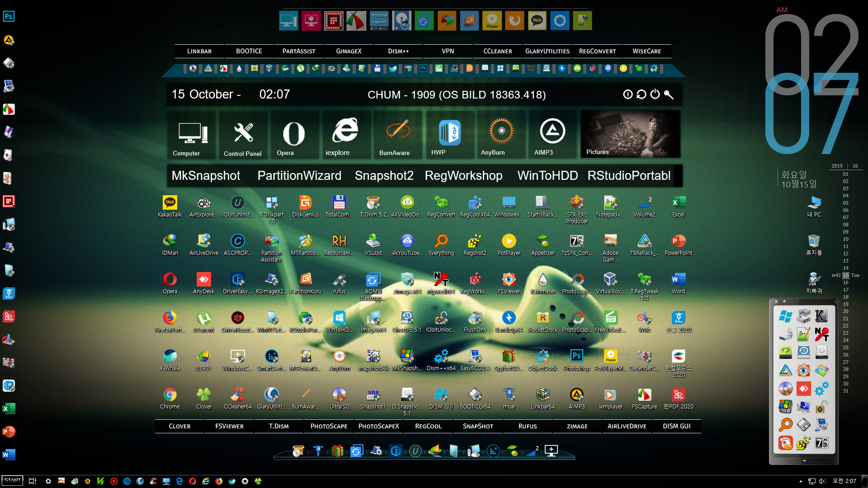Launch the AIMP3 tile in launcher
Screen dimensions: 868x488
coord(552,135)
